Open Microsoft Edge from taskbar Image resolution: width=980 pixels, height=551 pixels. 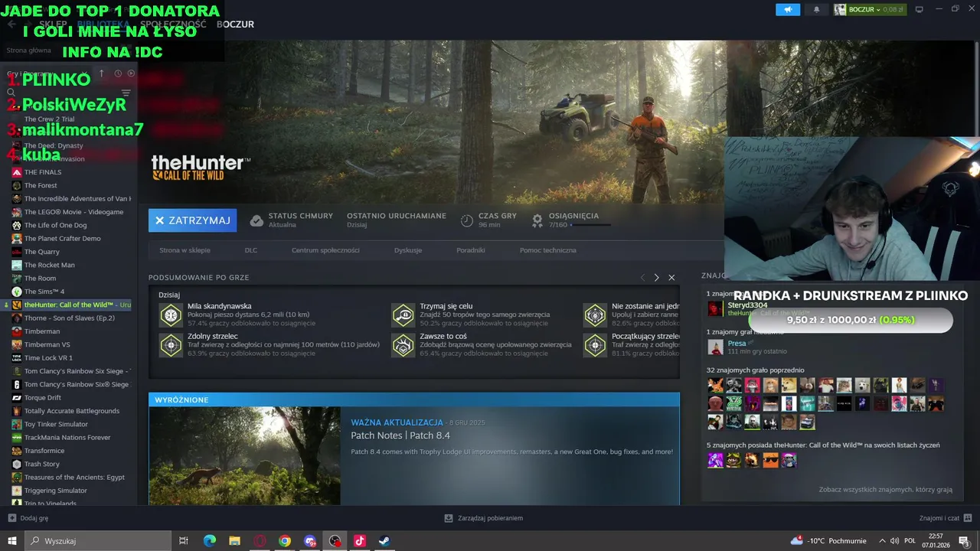[x=210, y=541]
